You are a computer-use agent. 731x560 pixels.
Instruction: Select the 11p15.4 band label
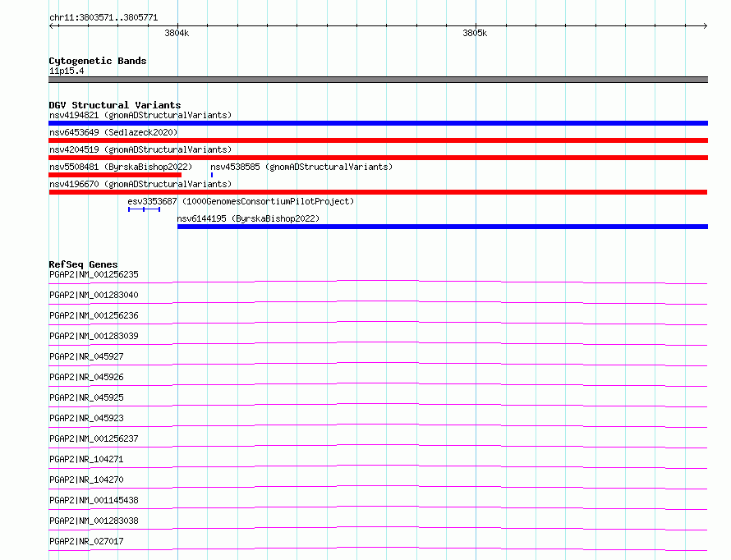pyautogui.click(x=67, y=71)
